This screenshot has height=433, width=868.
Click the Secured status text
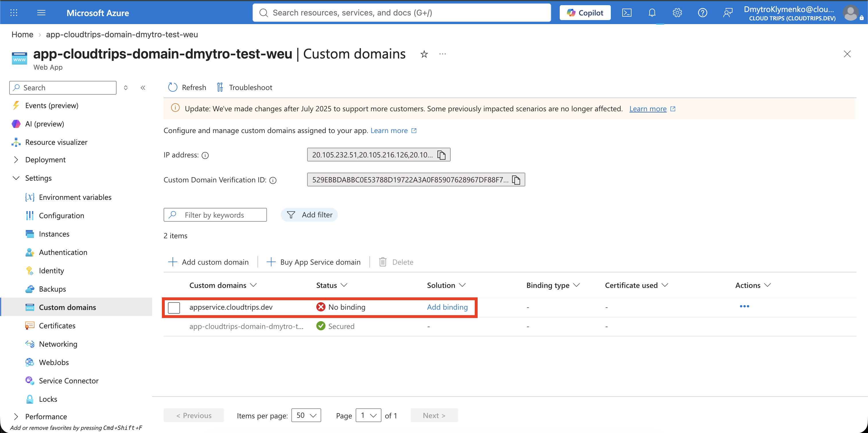[341, 326]
